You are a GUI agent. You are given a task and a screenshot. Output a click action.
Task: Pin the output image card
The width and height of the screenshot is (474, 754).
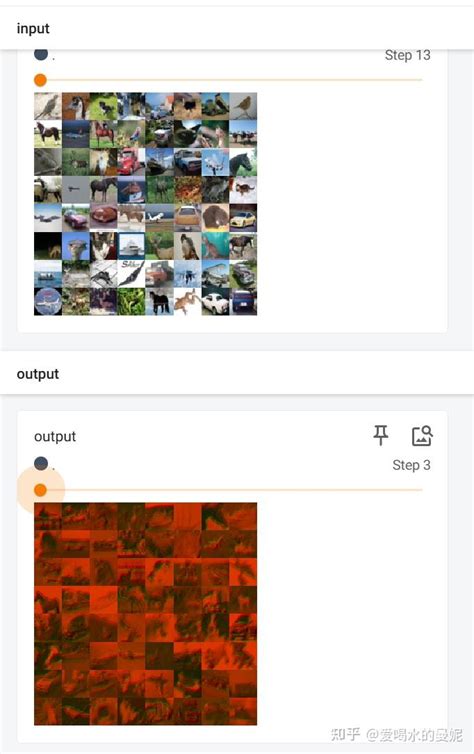pos(381,435)
